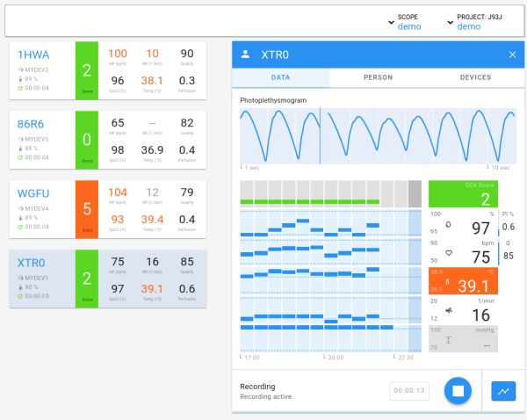Viewport: 527px width, 420px height.
Task: Click the respiration rate icon
Action: [x=450, y=311]
